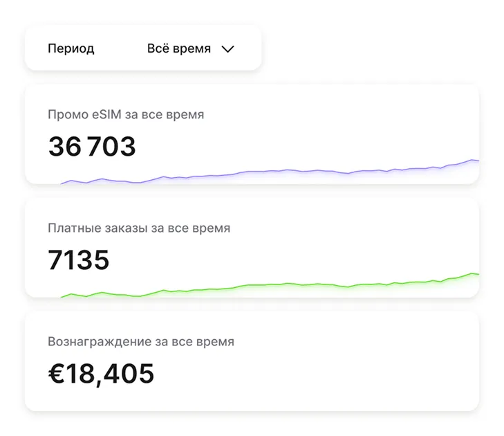
Task: Click empty area right of 36 703
Action: tap(311, 142)
